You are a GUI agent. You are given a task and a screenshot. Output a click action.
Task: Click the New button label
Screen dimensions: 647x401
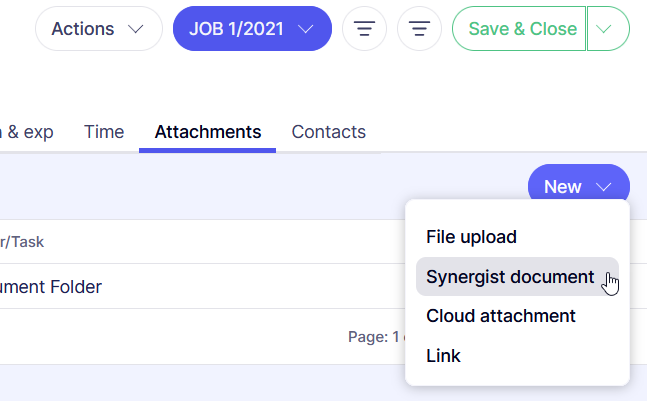(x=563, y=187)
